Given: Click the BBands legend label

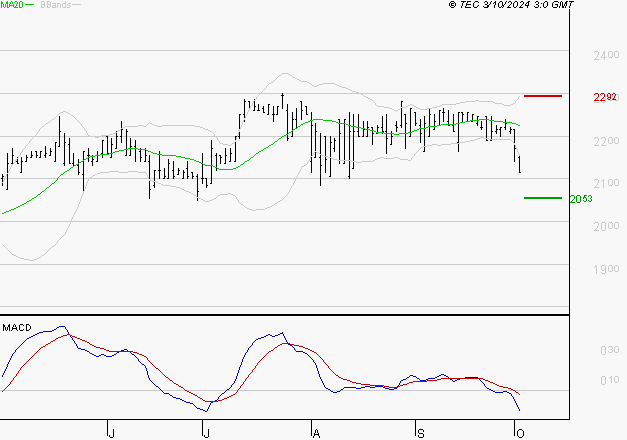Looking at the screenshot, I should (x=56, y=5).
